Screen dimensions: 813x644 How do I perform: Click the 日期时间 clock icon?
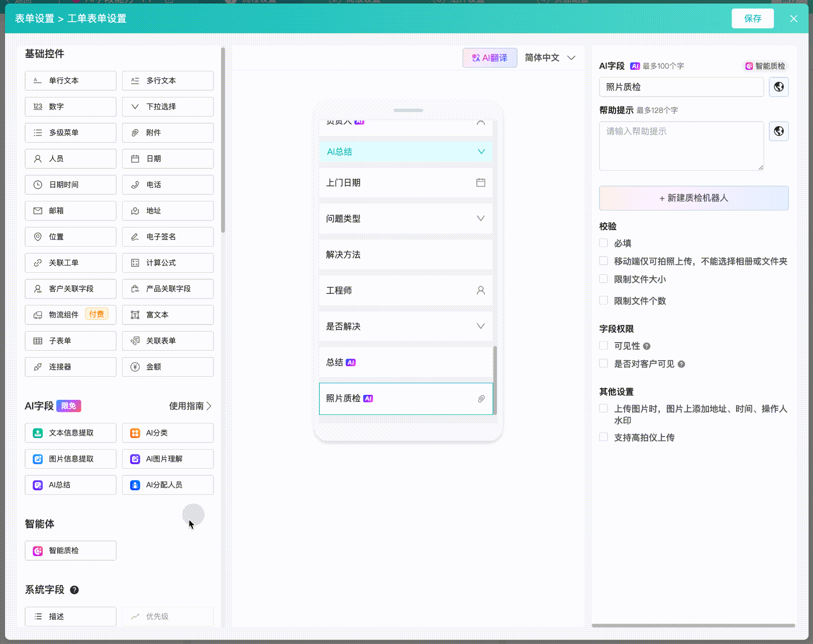pyautogui.click(x=38, y=185)
